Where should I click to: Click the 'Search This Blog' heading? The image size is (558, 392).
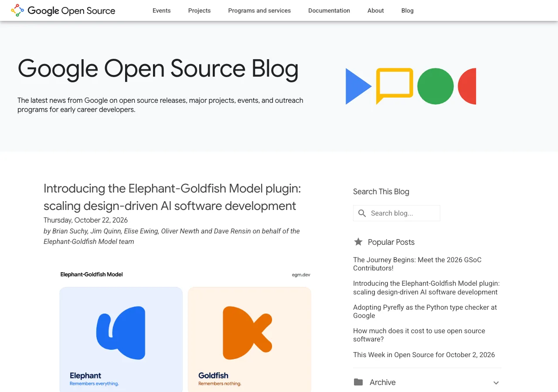(381, 192)
